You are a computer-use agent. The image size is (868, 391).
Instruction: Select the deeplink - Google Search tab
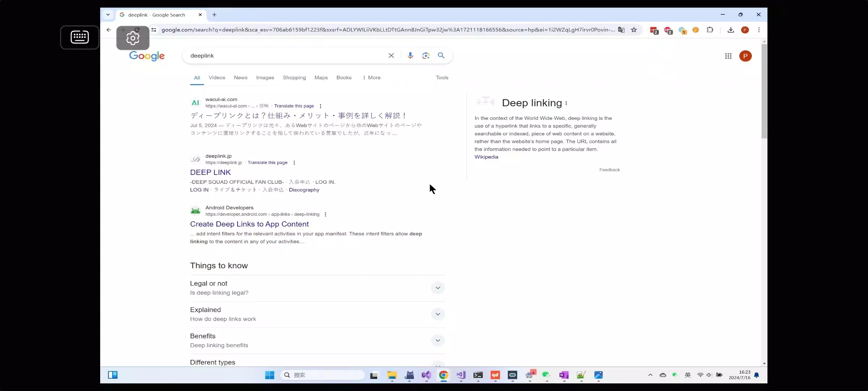(161, 15)
